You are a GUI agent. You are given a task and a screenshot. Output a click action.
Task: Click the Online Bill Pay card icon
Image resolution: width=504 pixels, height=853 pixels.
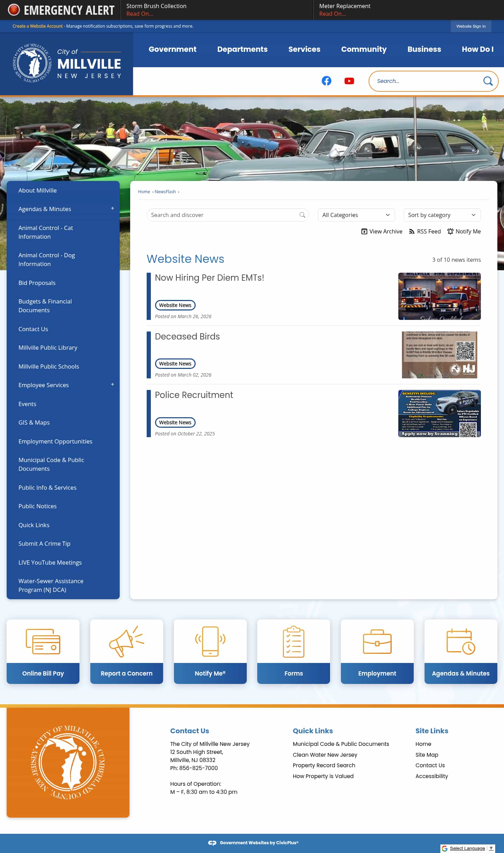pyautogui.click(x=43, y=642)
